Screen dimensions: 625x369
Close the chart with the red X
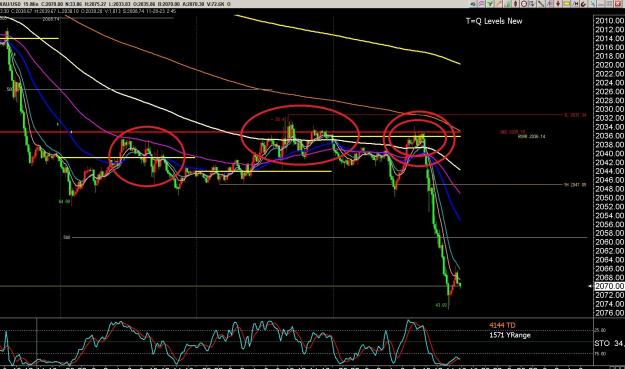tap(617, 4)
